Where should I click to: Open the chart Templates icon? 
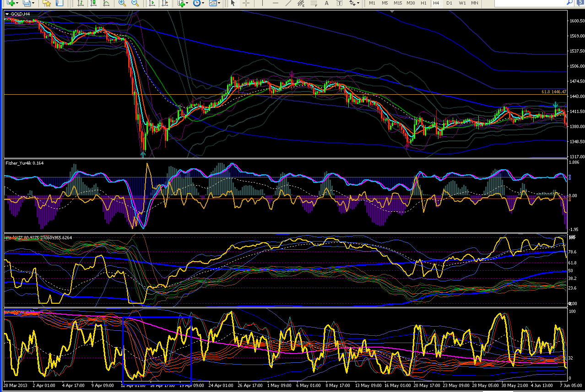point(213,3)
